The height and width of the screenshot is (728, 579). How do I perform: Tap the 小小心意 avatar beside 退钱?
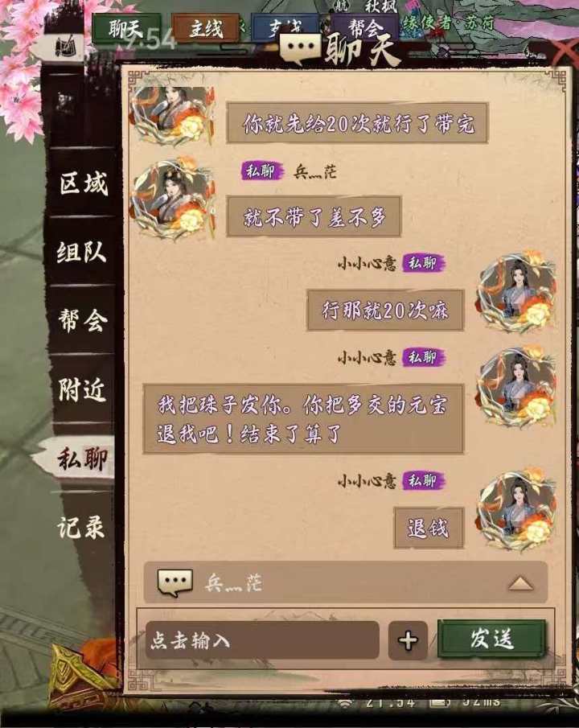(x=517, y=509)
